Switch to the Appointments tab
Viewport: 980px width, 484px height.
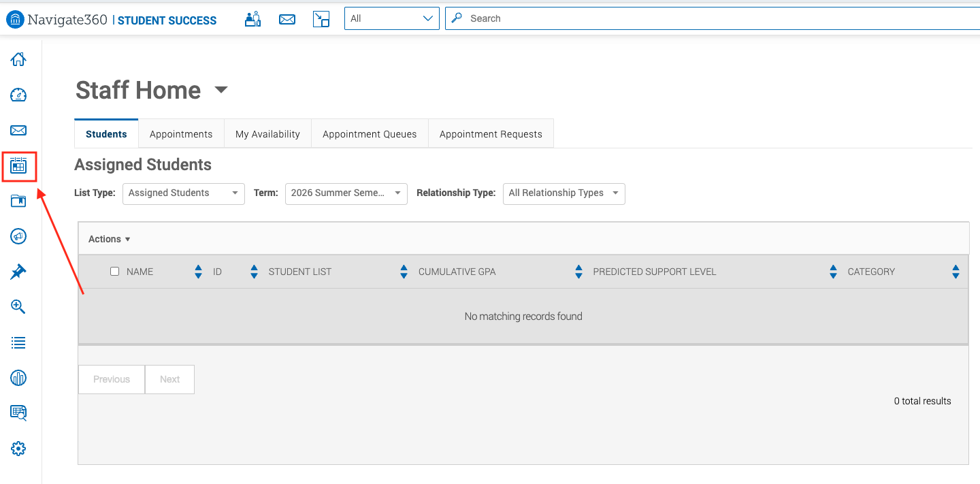point(181,134)
